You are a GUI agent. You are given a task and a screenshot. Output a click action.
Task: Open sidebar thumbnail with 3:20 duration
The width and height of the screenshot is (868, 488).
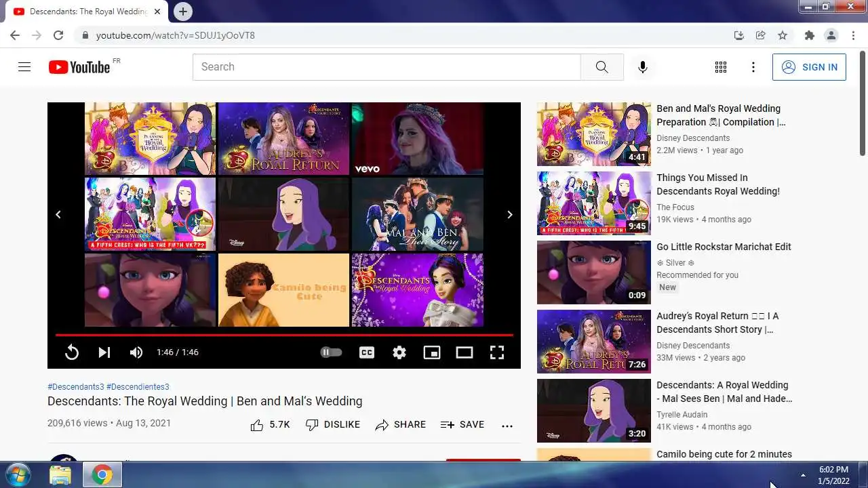tap(594, 410)
